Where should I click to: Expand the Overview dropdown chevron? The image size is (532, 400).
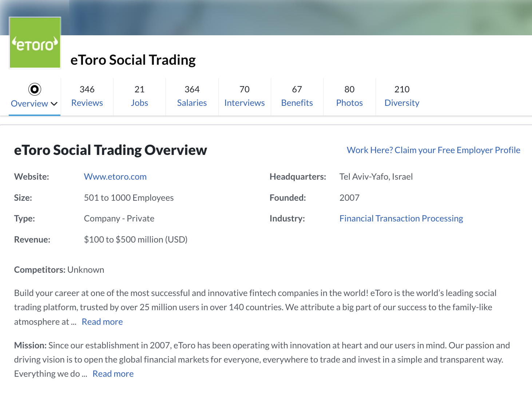[54, 104]
